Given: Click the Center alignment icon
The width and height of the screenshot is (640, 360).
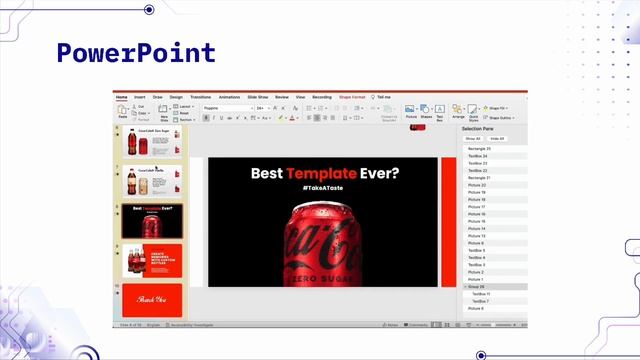Looking at the screenshot, I should [317, 118].
